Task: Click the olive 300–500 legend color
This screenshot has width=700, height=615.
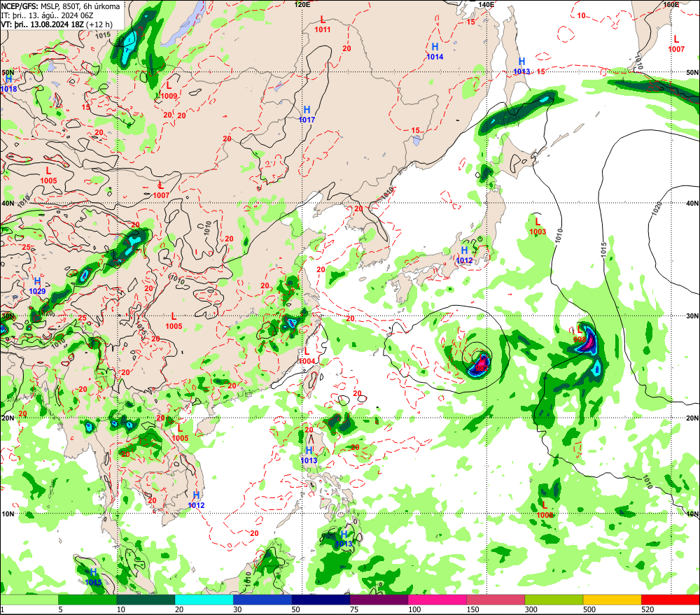Action: point(554,600)
